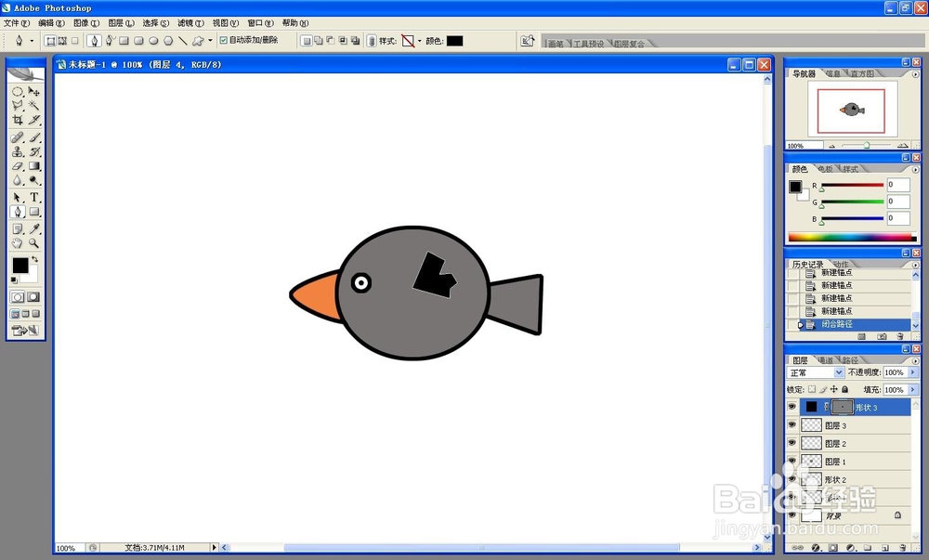Open style picker dropdown arrow
The image size is (929, 560).
click(x=420, y=41)
